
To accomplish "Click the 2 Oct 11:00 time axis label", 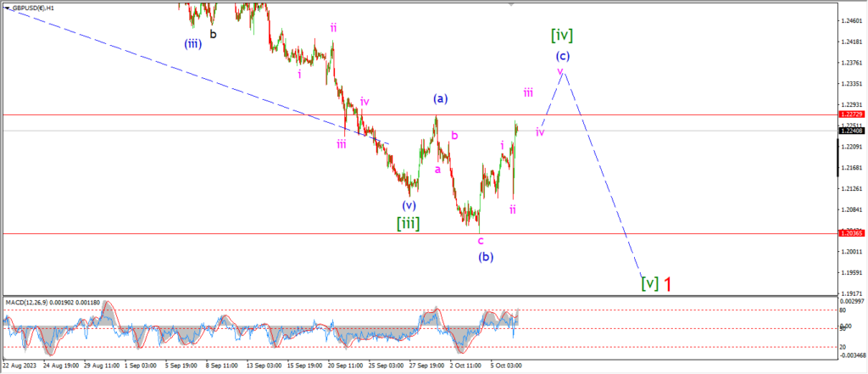I will coord(465,366).
